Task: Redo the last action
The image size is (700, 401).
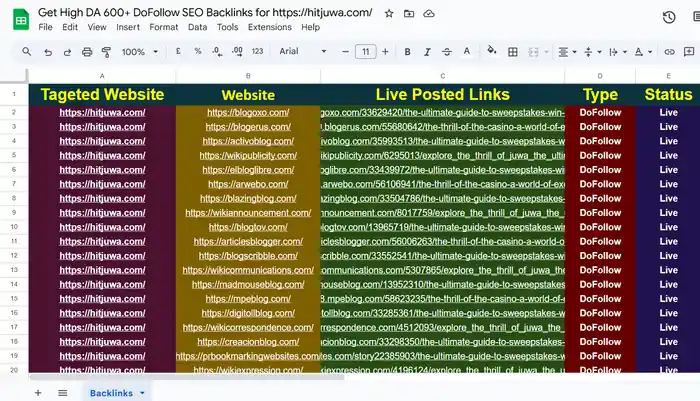Action: (67, 52)
